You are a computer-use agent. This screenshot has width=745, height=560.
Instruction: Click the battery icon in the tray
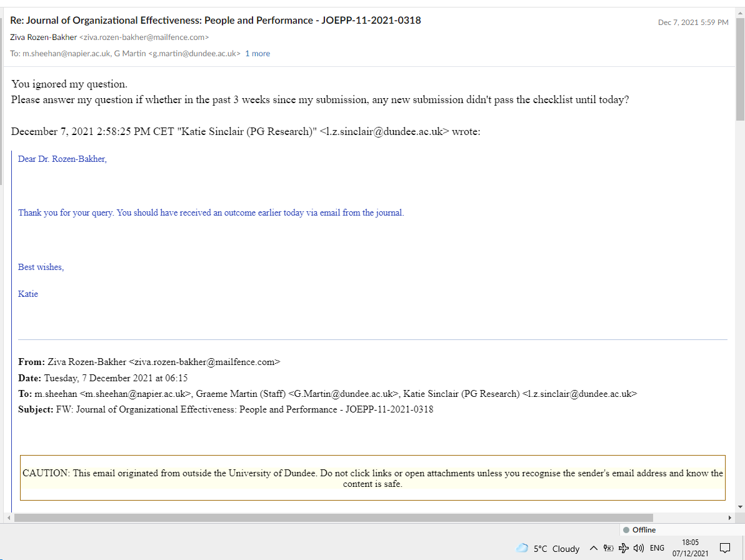608,548
